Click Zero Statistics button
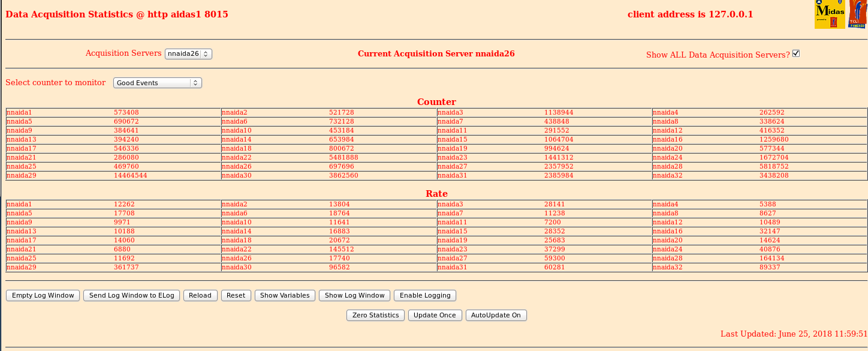This screenshot has height=351, width=868. (375, 315)
